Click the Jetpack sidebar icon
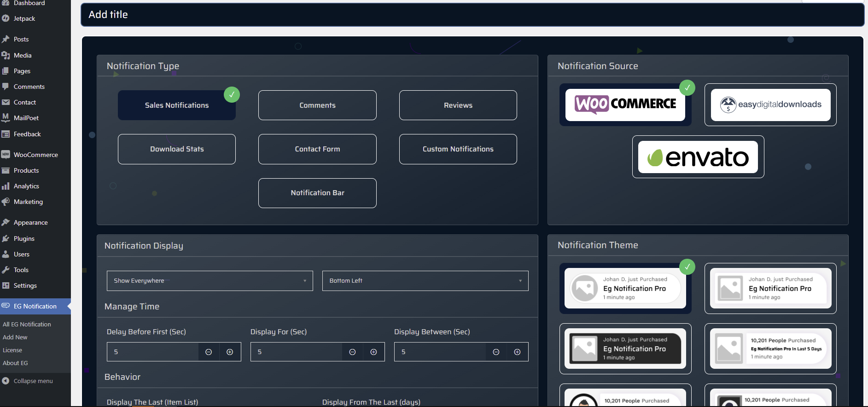The width and height of the screenshot is (868, 407). [6, 18]
